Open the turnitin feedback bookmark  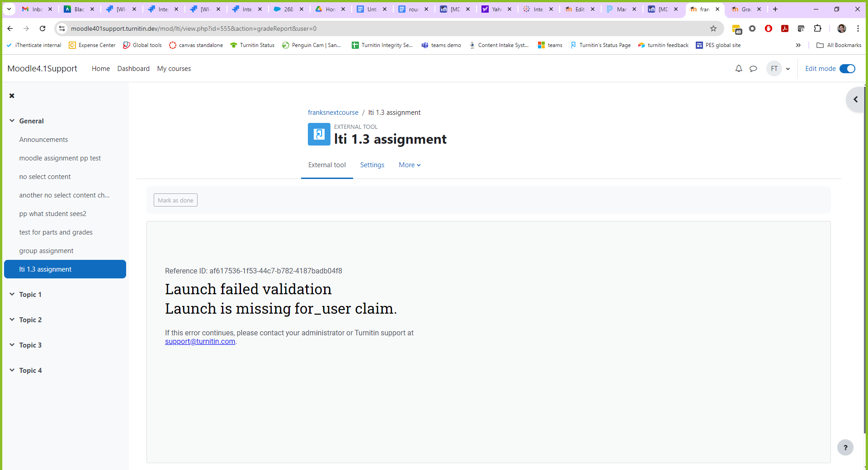tap(663, 45)
